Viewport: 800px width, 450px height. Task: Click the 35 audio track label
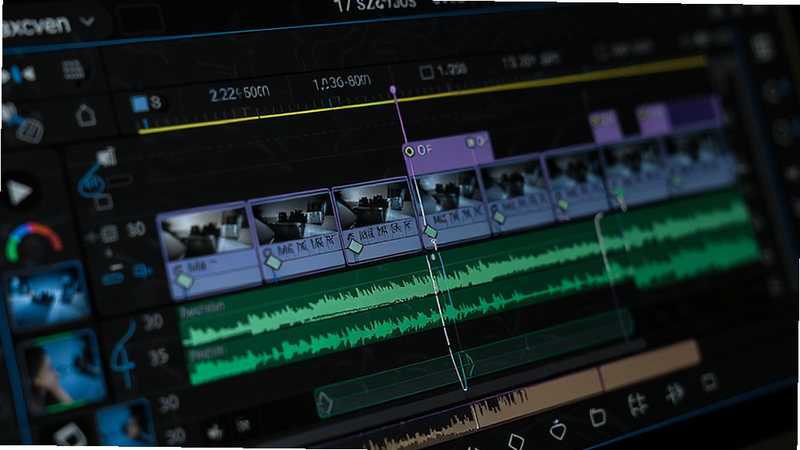click(x=158, y=358)
